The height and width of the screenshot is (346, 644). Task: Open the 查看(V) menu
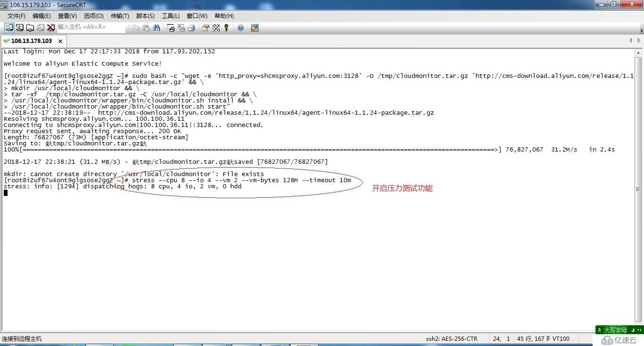[x=67, y=16]
